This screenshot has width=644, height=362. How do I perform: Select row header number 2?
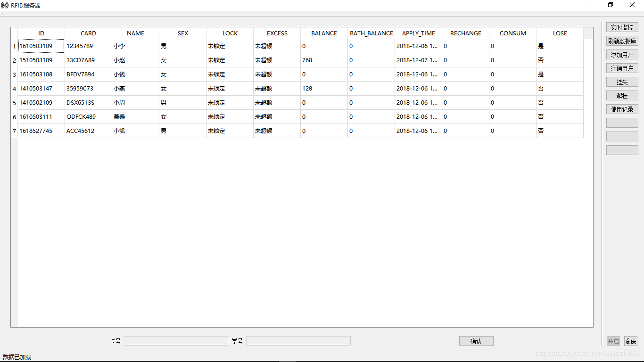coord(14,60)
